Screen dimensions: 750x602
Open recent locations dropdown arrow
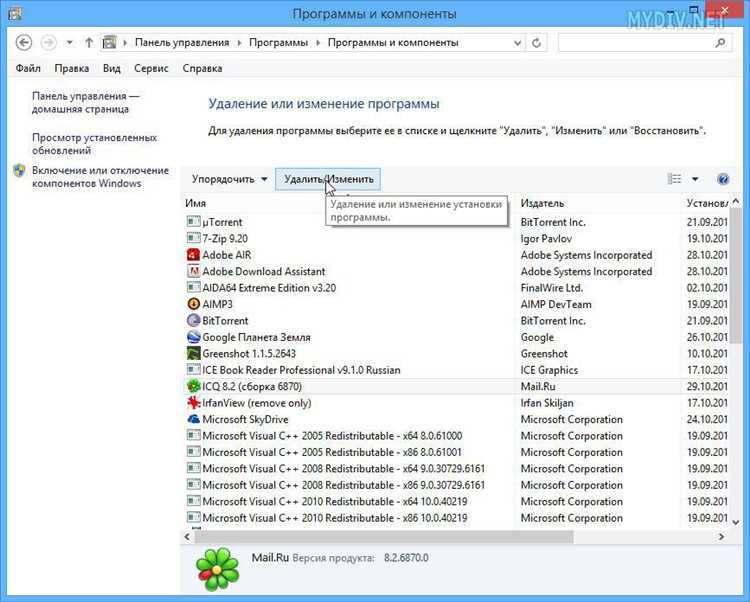point(69,43)
